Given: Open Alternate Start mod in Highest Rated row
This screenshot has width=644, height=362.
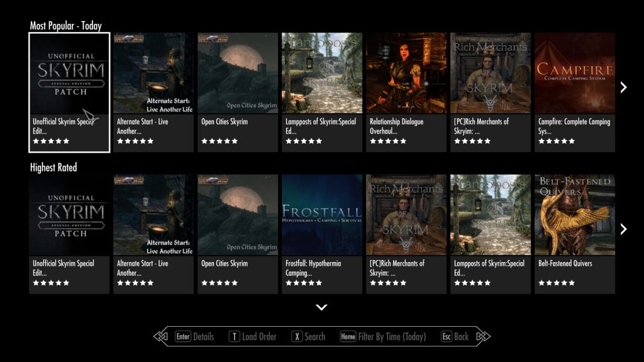Looking at the screenshot, I should click(153, 234).
